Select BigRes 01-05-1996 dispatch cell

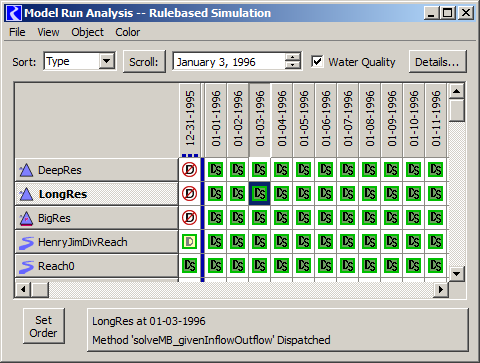pos(304,218)
